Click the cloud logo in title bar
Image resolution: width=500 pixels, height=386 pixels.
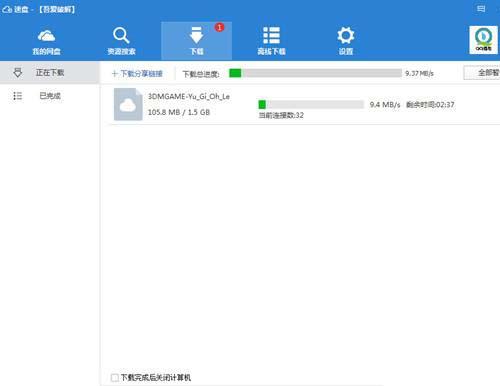click(7, 9)
